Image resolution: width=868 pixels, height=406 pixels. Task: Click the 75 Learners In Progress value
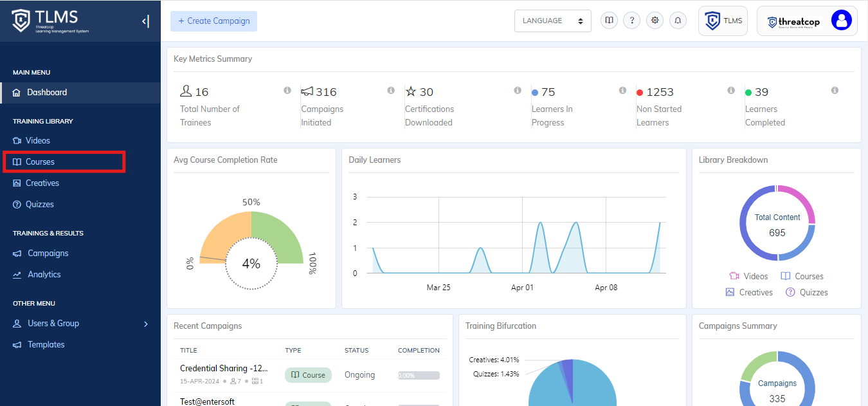click(548, 92)
